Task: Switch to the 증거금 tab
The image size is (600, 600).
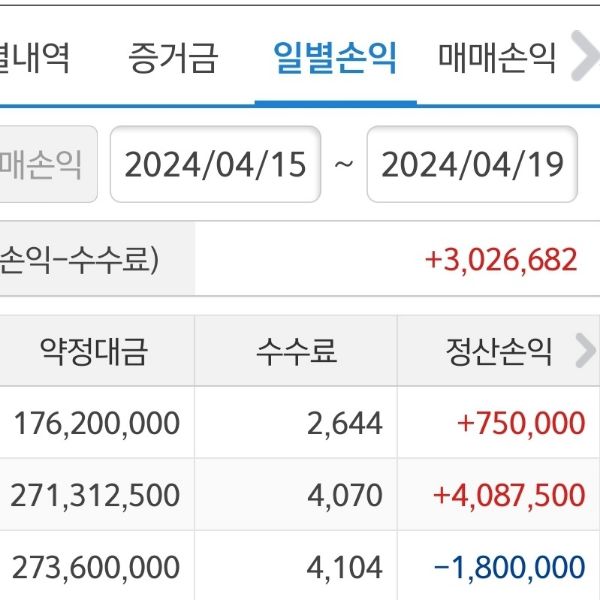Action: click(x=172, y=58)
